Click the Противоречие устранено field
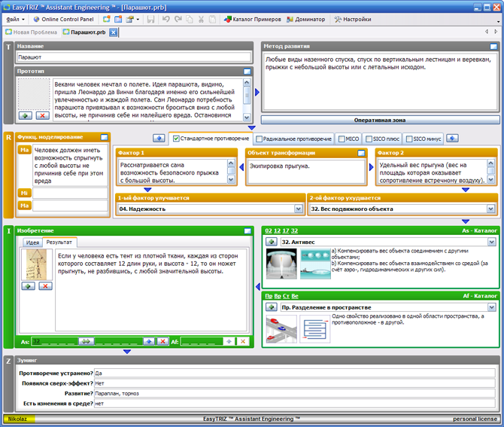504x427 pixels. (x=294, y=374)
